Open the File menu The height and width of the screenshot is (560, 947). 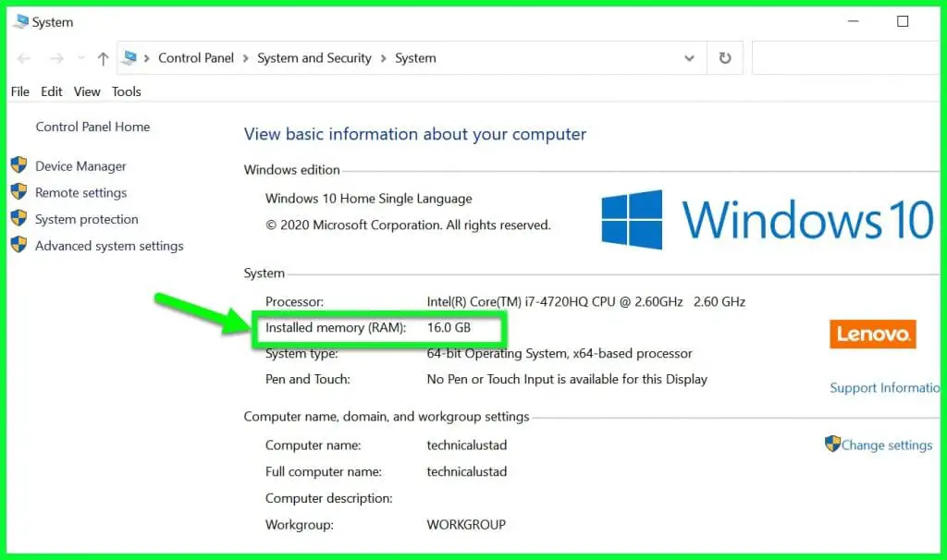19,91
